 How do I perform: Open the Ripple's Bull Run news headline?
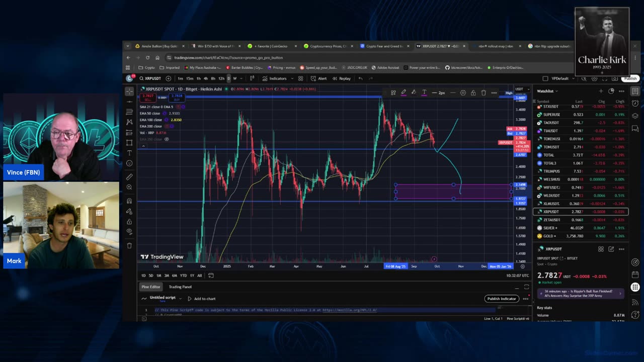(x=580, y=293)
